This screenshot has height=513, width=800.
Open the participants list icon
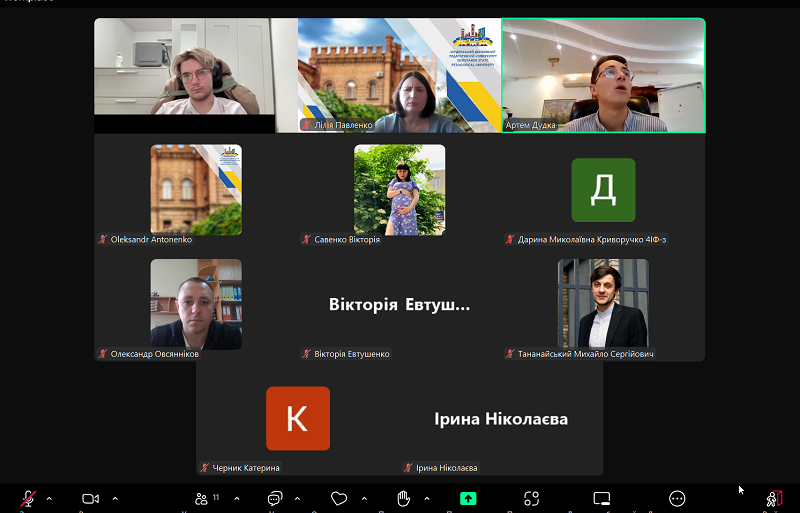(202, 498)
